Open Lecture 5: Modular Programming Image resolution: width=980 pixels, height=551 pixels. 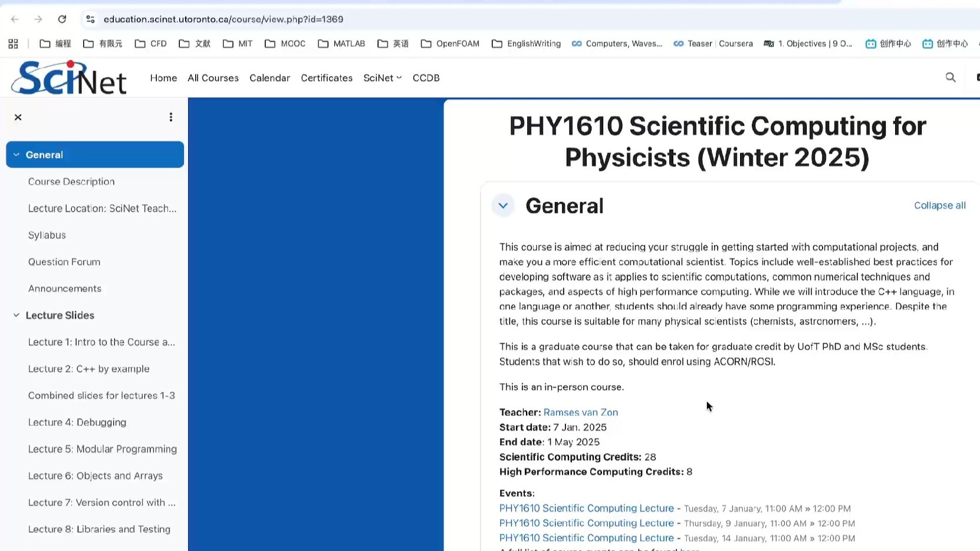pyautogui.click(x=103, y=449)
